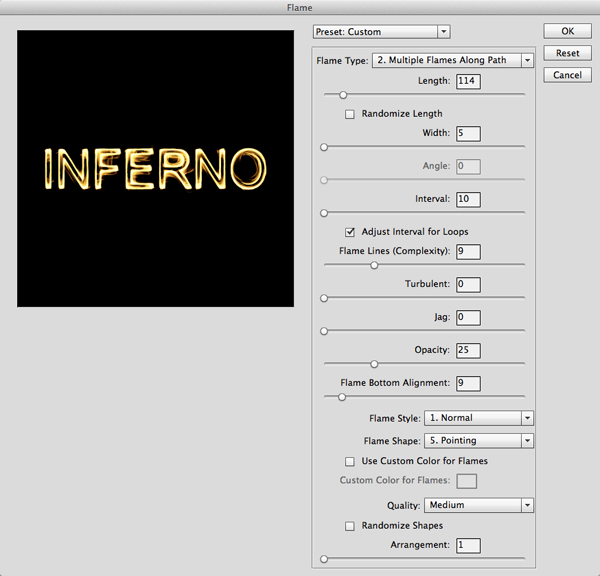This screenshot has height=576, width=600.
Task: Enable Randomize Shapes checkbox
Action: 349,526
